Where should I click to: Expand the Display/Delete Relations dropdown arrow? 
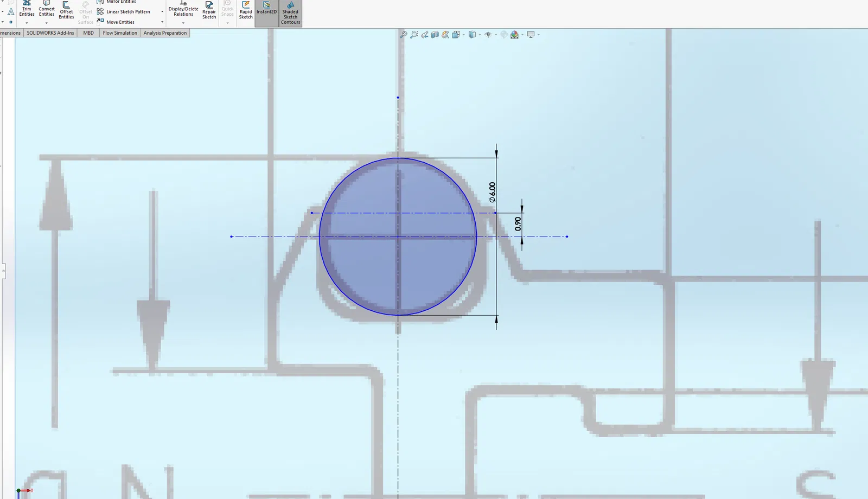click(183, 23)
